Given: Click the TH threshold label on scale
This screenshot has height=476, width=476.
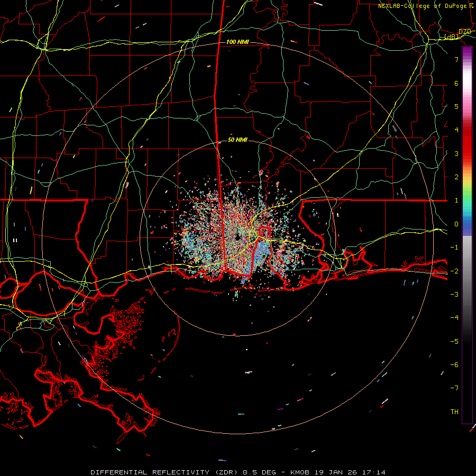Looking at the screenshot, I should point(454,412).
